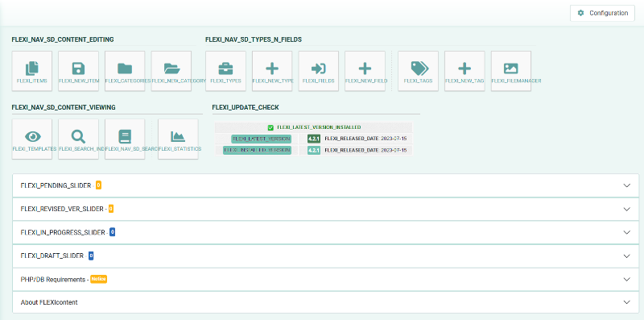Click the FLEXI_NAV_SD_TYPES_N_FIELDS heading

point(254,39)
